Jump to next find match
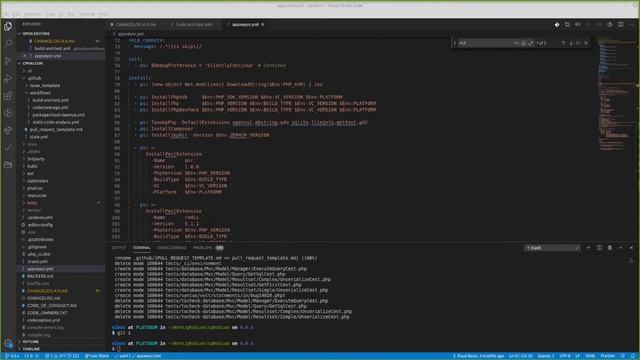Image resolution: width=640 pixels, height=360 pixels. tap(571, 43)
